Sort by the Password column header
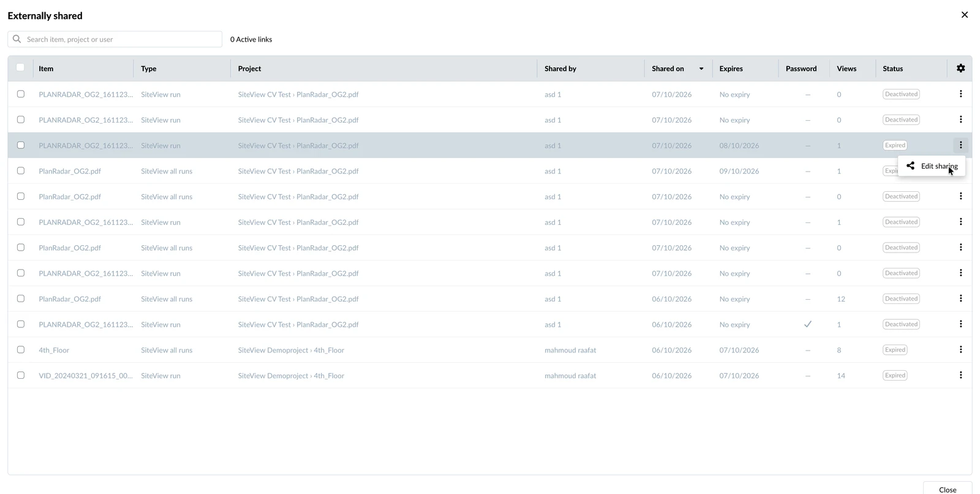This screenshot has width=980, height=494. 801,69
